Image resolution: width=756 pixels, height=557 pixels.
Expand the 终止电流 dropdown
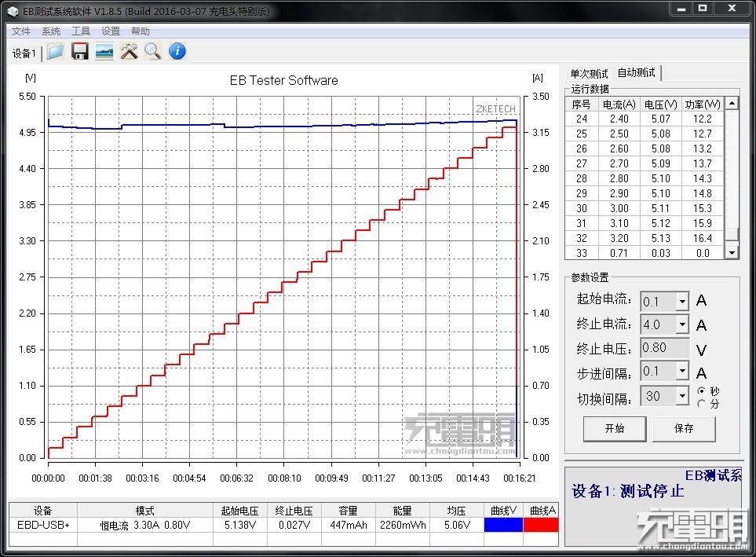(x=681, y=324)
